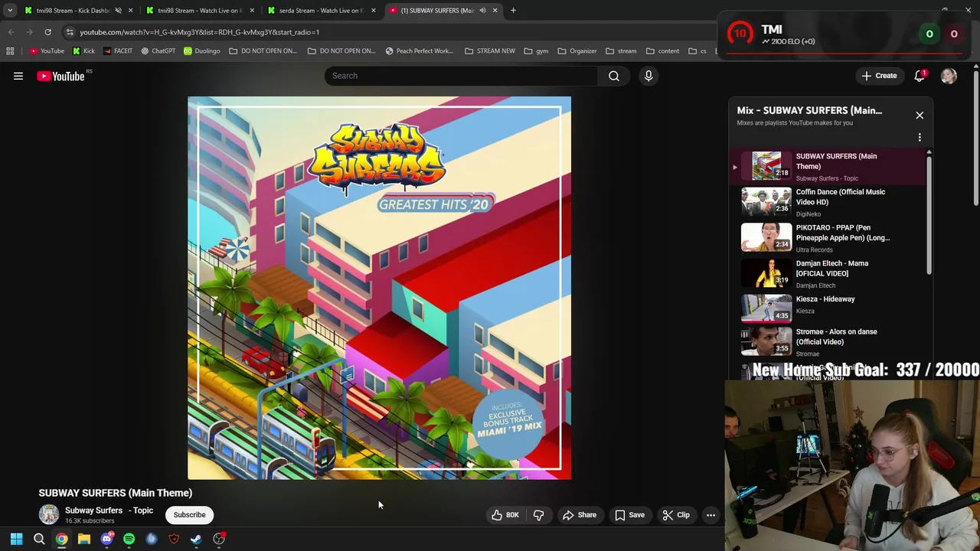Switch to tmi98 Stream Watch Live tab
Image resolution: width=980 pixels, height=551 pixels.
click(x=199, y=11)
